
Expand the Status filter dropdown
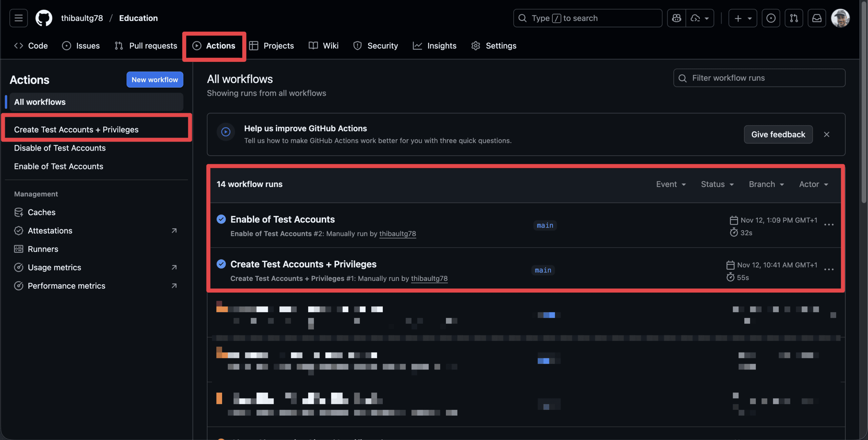click(717, 184)
